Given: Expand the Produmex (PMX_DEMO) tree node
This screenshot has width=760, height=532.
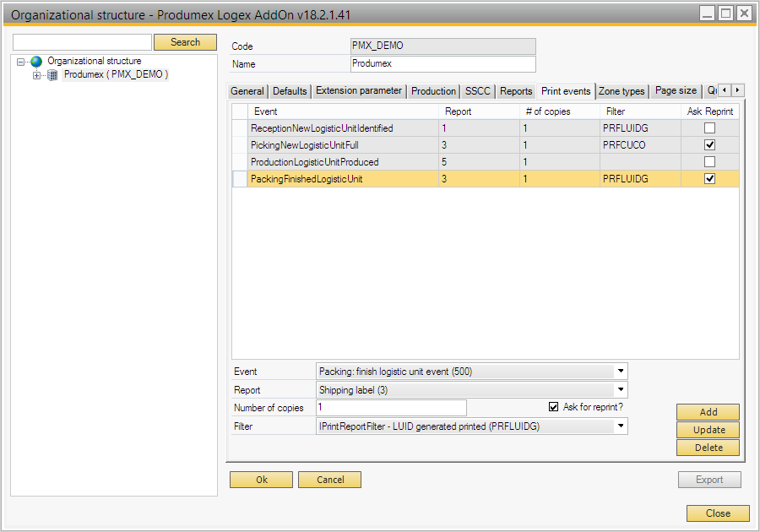Looking at the screenshot, I should [x=36, y=75].
